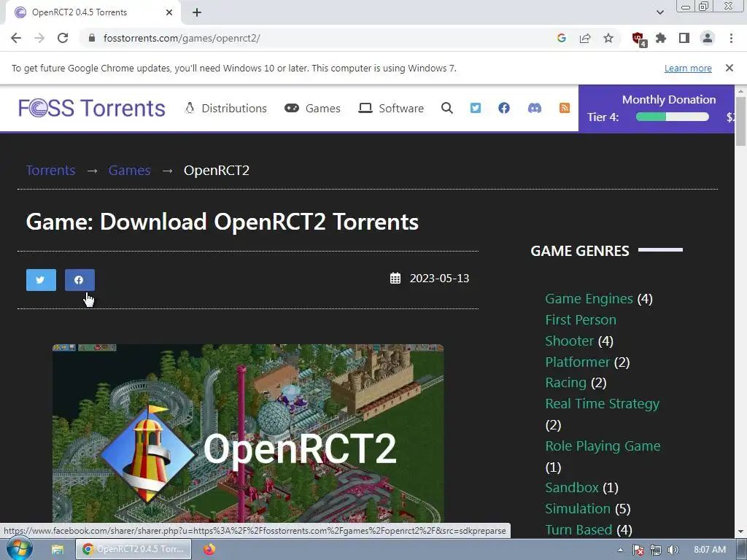Click the Tier 4 donation progress bar
This screenshot has width=747, height=560.
point(672,117)
